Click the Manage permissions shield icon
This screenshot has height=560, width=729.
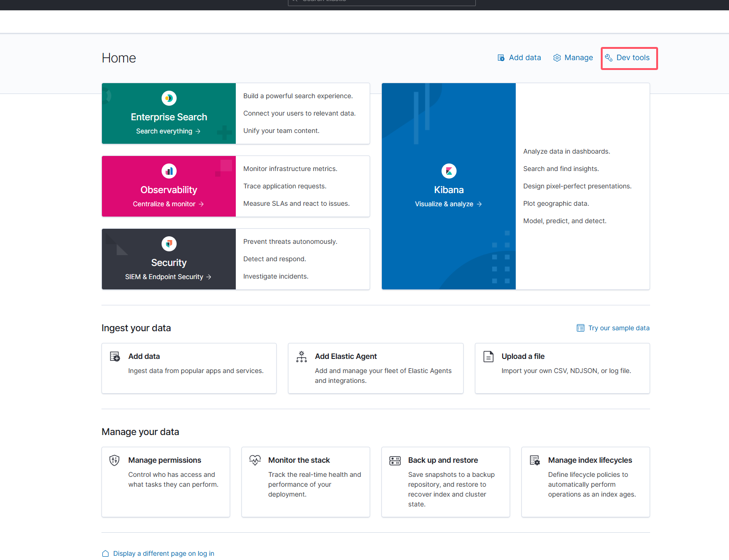point(114,460)
